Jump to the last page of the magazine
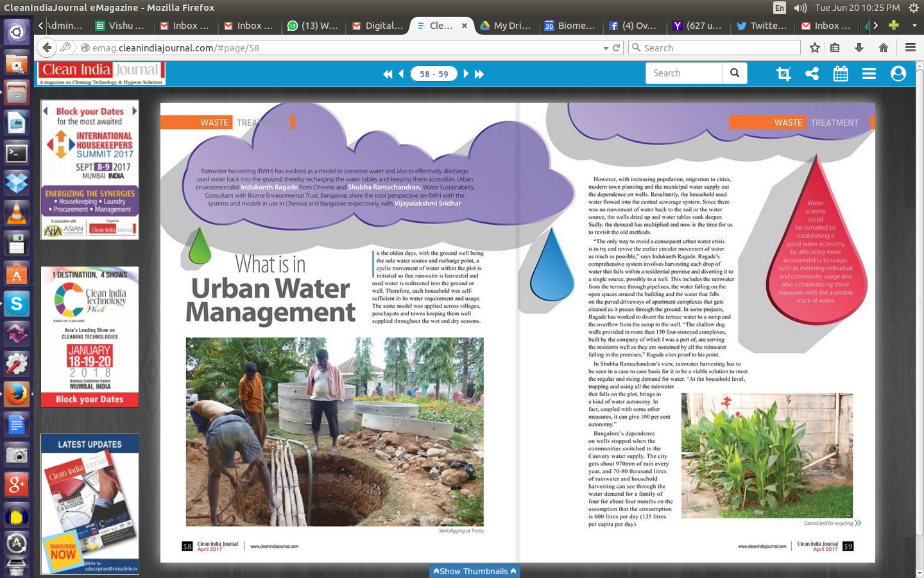 click(x=479, y=74)
